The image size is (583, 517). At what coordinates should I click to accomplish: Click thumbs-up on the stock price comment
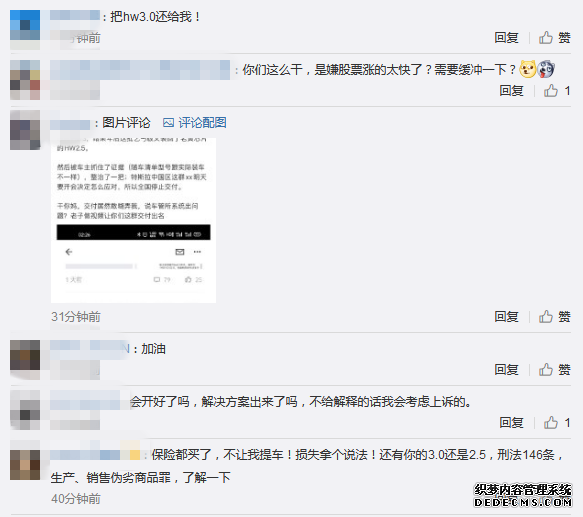click(x=551, y=90)
